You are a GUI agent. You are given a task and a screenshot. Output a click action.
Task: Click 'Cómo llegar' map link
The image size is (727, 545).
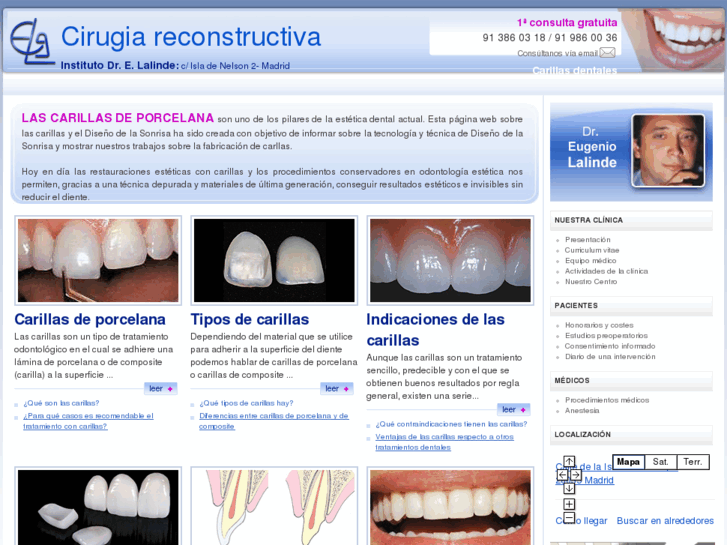pyautogui.click(x=581, y=521)
